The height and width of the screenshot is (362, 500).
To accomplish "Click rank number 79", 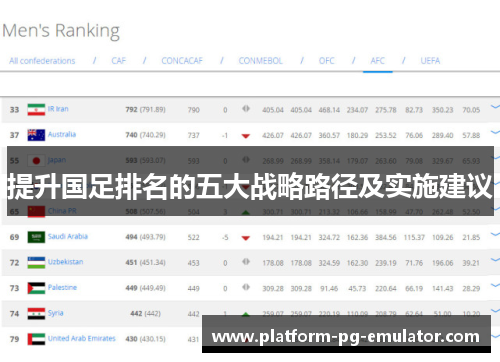I will point(14,339).
